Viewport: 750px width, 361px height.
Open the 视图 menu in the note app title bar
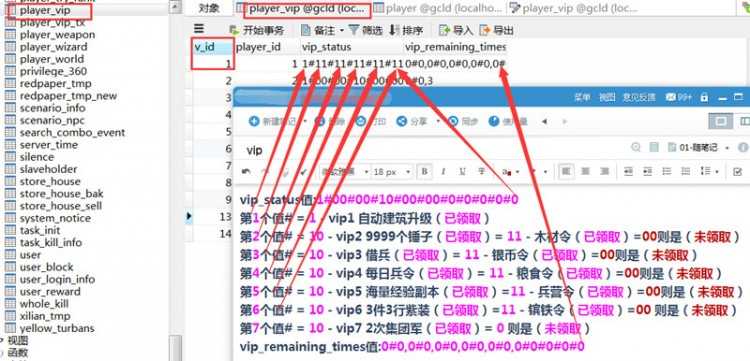[x=607, y=97]
